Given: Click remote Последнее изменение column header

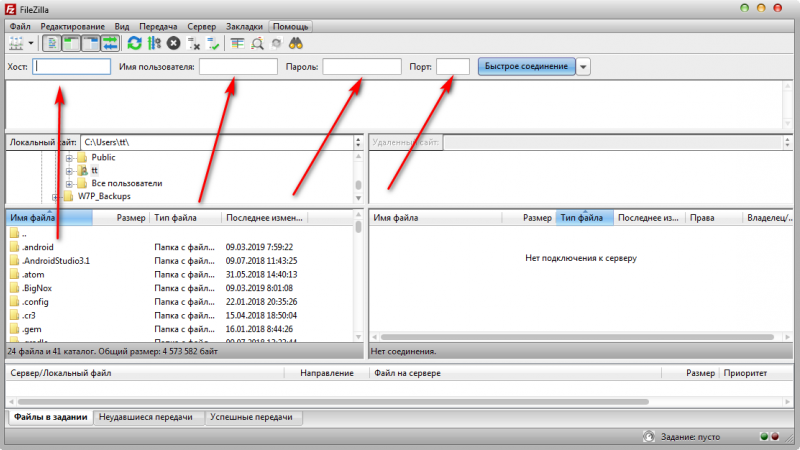Looking at the screenshot, I should point(649,218).
